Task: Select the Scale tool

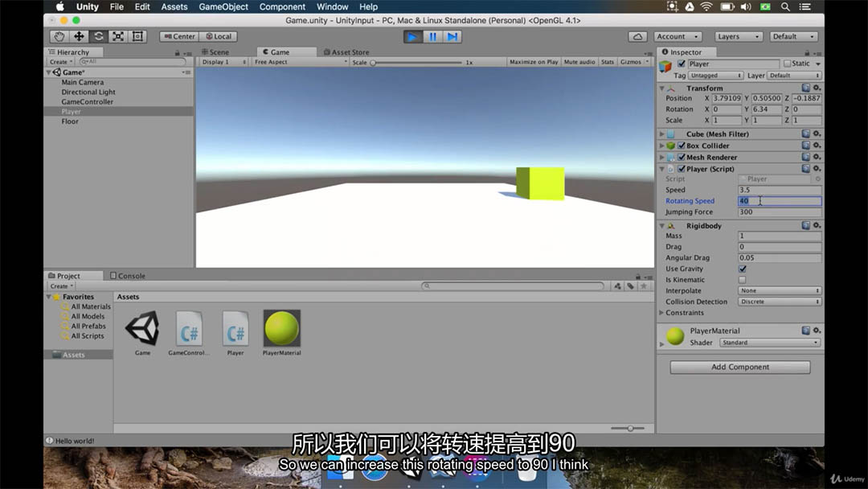Action: (x=118, y=36)
